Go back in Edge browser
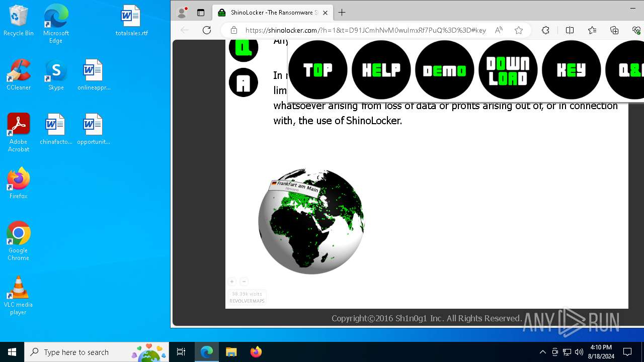644x362 pixels. tap(185, 30)
